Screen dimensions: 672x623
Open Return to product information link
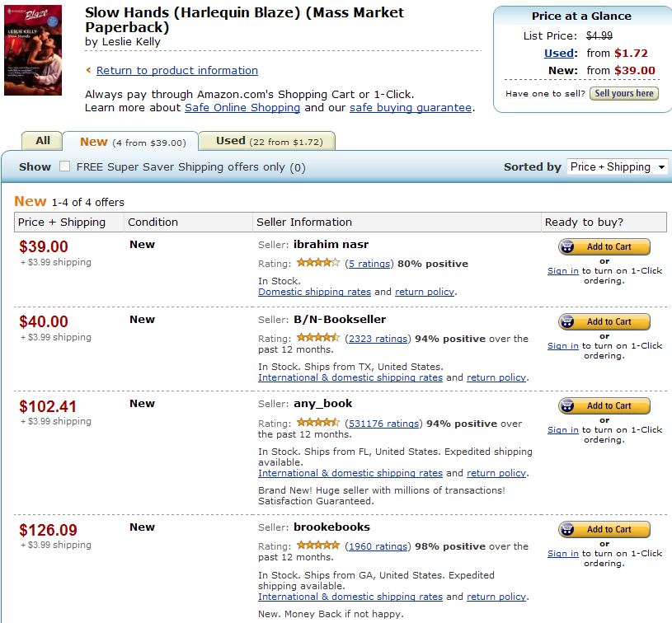[x=176, y=71]
